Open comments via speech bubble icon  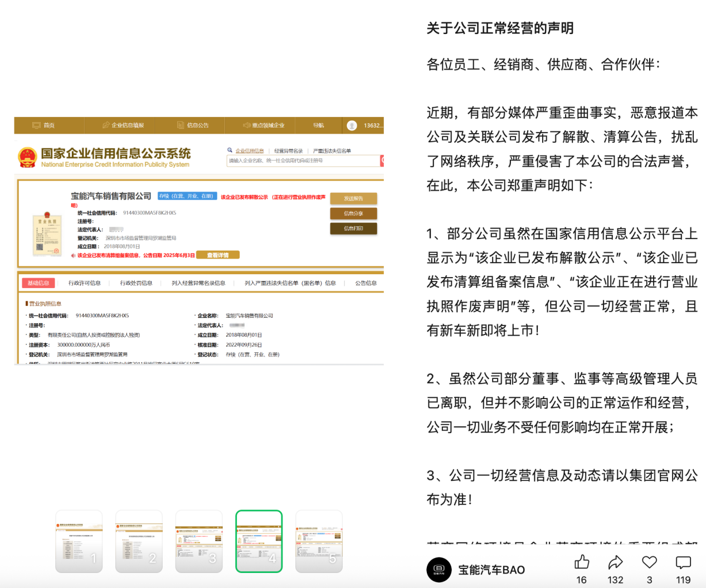point(683,562)
